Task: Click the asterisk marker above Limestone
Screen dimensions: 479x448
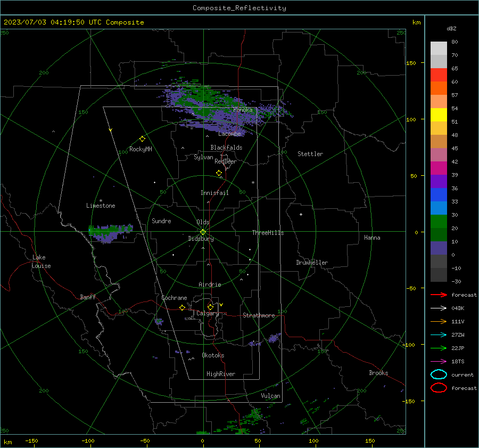Action: coord(101,201)
